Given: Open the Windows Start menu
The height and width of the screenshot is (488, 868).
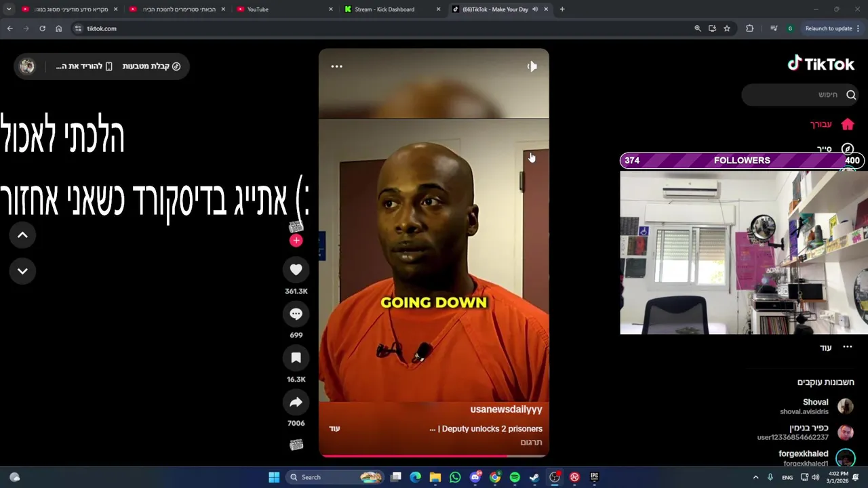Looking at the screenshot, I should click(x=274, y=477).
